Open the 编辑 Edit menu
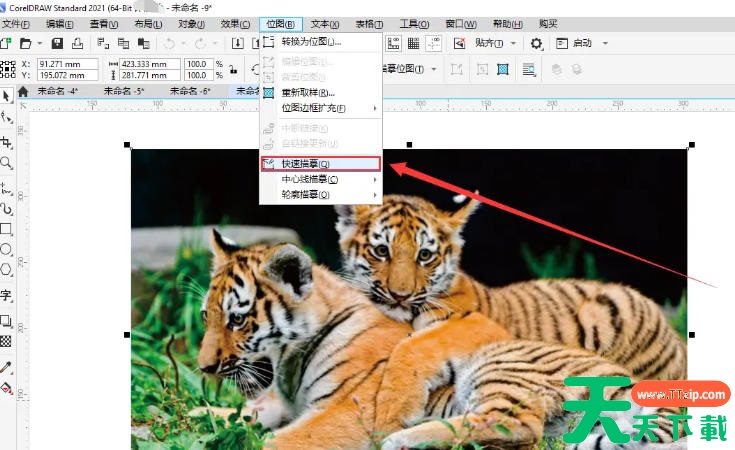The height and width of the screenshot is (450, 735). tap(60, 24)
